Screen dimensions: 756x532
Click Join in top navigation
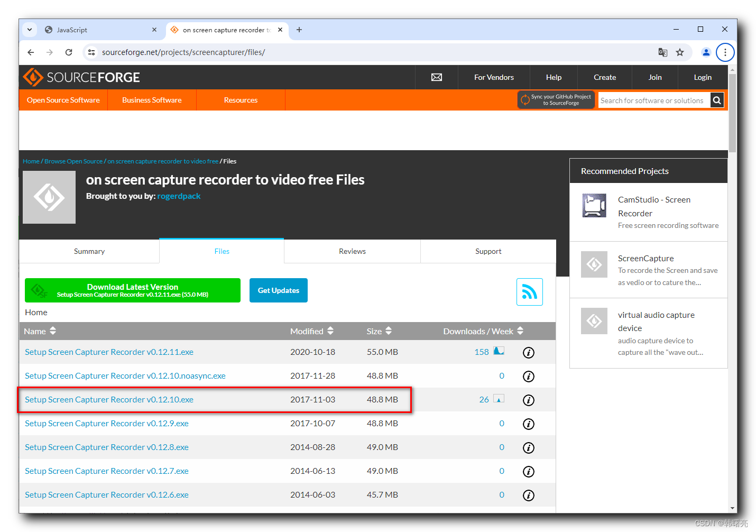click(655, 77)
